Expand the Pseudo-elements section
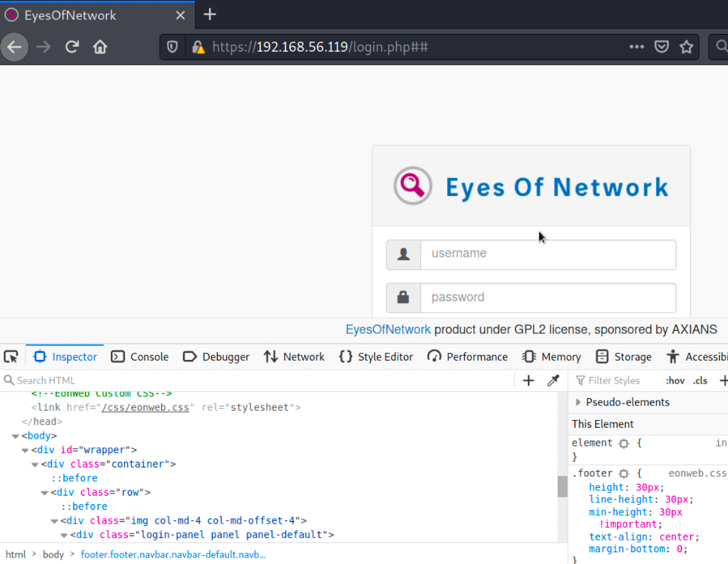 tap(578, 402)
